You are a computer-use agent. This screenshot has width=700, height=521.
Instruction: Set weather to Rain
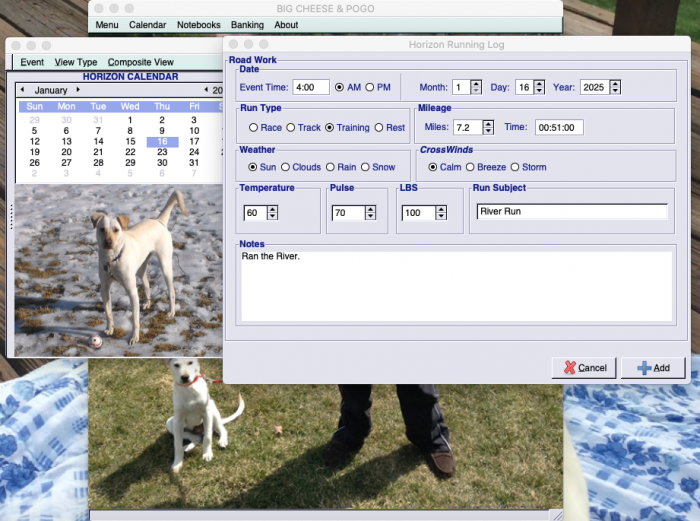click(331, 167)
